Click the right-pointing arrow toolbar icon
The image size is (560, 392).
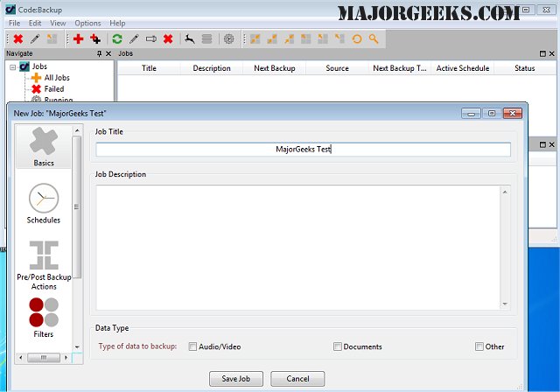(151, 38)
